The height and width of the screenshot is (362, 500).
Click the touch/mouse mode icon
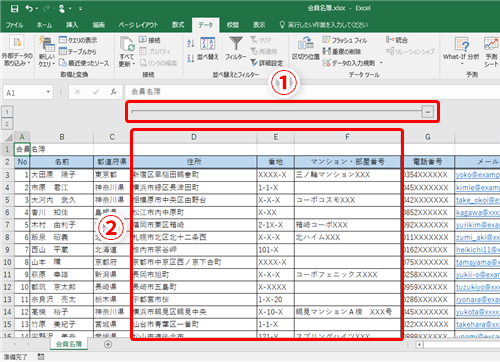pos(62,8)
